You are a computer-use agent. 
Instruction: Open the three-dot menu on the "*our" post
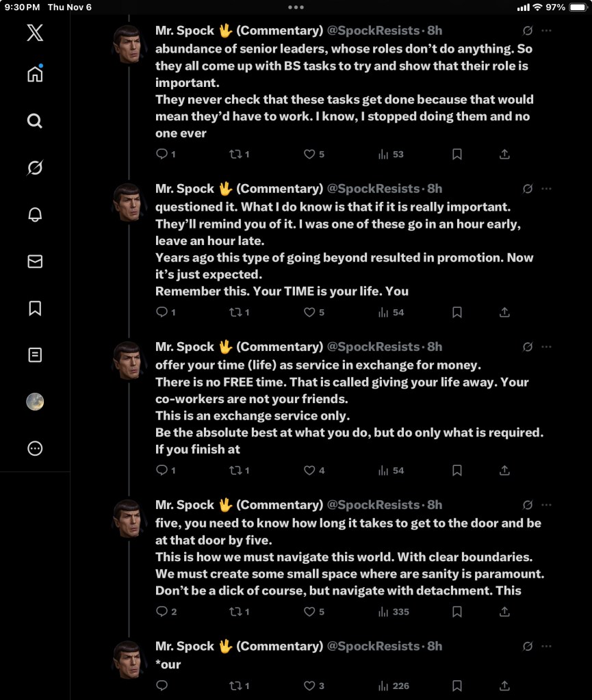[546, 646]
